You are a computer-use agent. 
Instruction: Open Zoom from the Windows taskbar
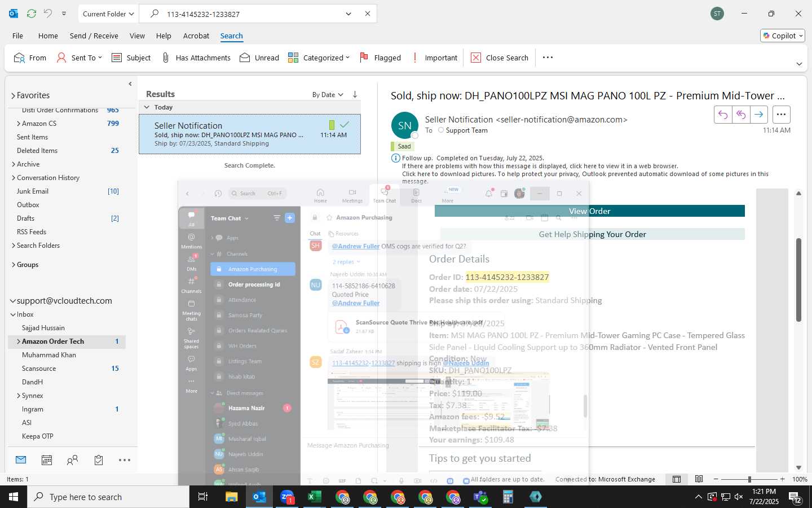click(287, 497)
